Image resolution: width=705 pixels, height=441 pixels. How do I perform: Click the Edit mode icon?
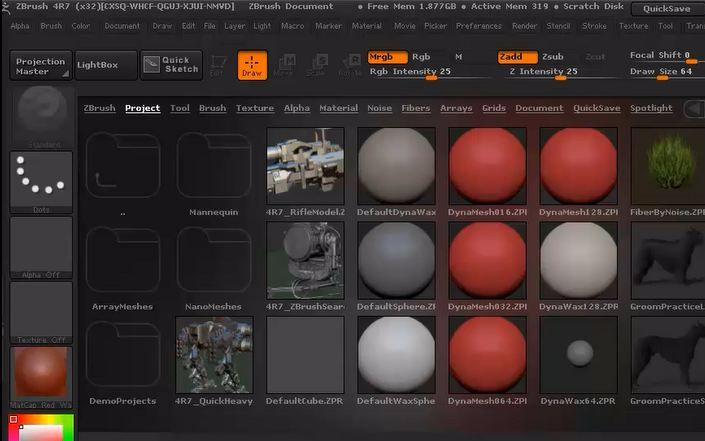click(218, 65)
